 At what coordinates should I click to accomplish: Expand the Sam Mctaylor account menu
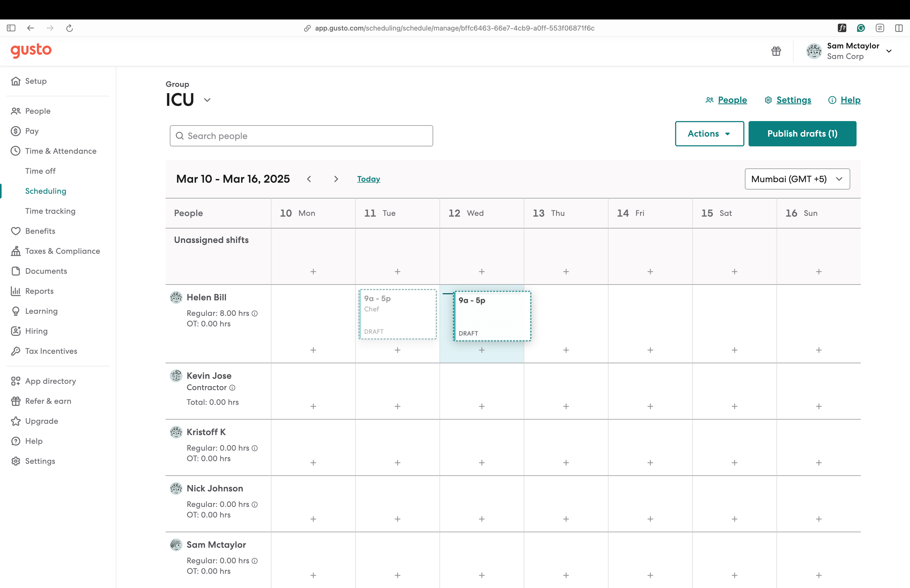coord(889,51)
